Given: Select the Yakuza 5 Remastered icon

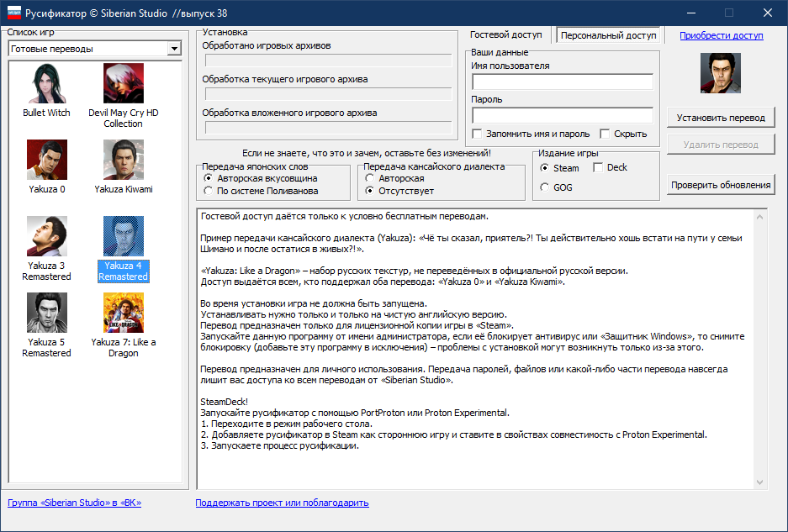Looking at the screenshot, I should (47, 313).
